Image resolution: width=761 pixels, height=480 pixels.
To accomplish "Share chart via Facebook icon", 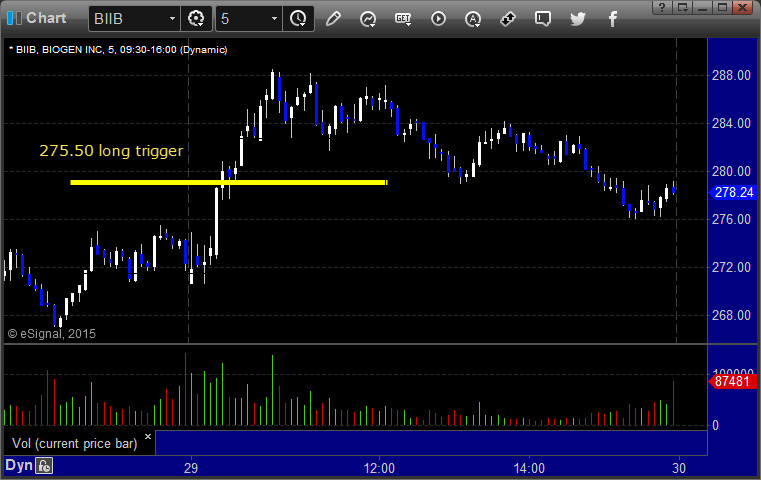I will [x=612, y=19].
